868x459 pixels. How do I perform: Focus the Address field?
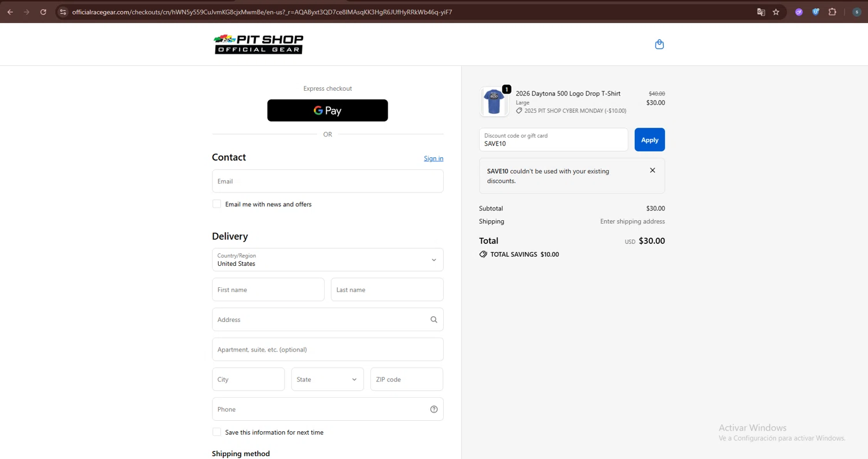pos(328,320)
